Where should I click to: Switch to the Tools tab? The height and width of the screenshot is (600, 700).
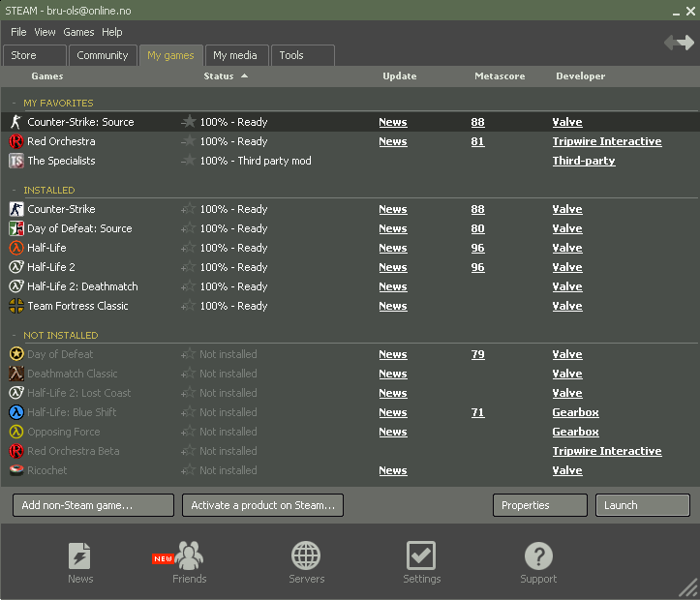[303, 55]
